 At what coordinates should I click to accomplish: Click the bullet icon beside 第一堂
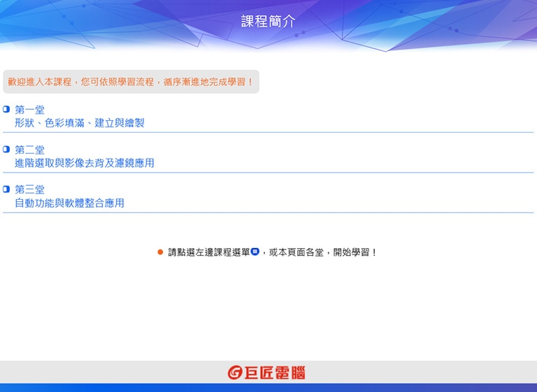pyautogui.click(x=6, y=109)
